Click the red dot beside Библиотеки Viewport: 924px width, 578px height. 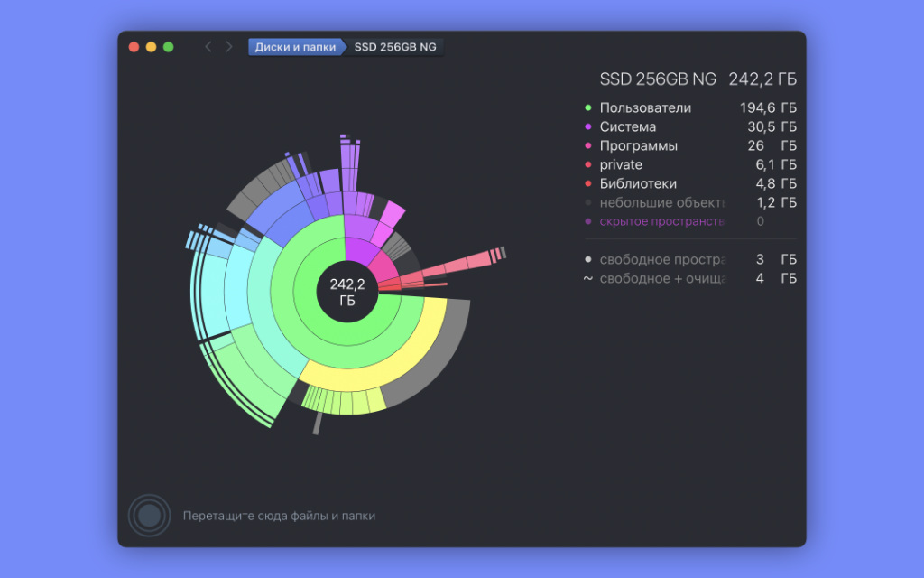(587, 183)
